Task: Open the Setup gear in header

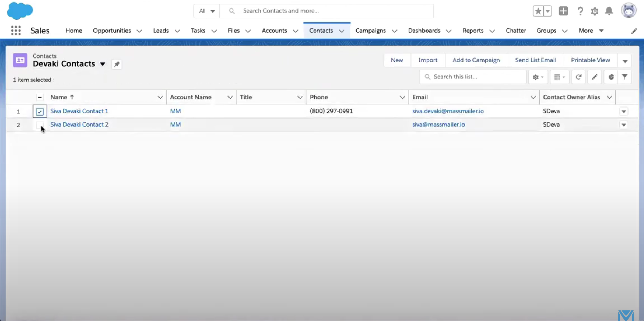Action: click(x=594, y=11)
